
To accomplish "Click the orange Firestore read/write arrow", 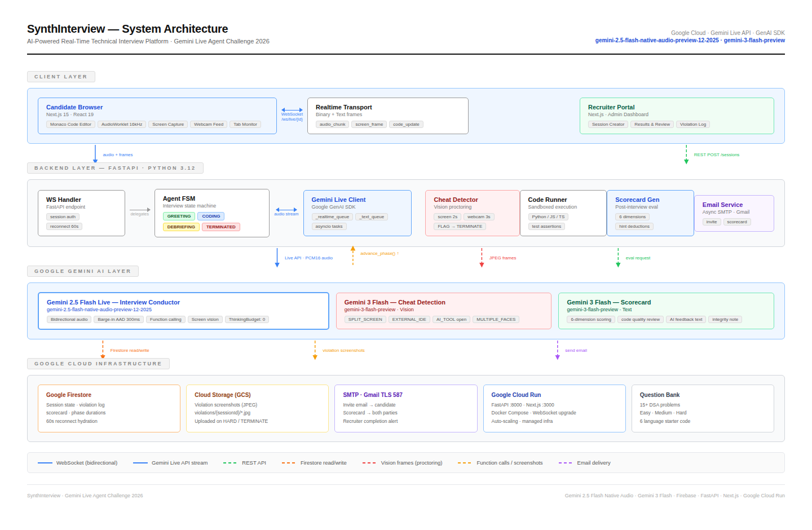I will tap(103, 350).
